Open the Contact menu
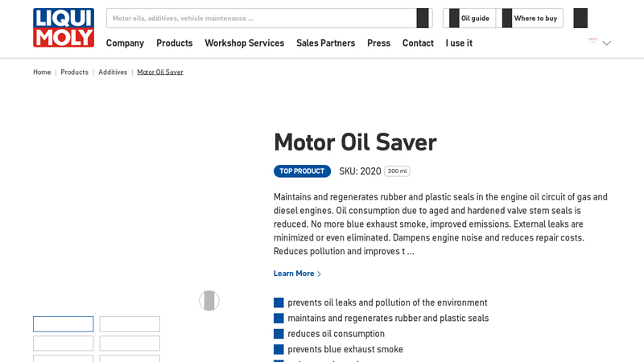Image resolution: width=644 pixels, height=362 pixels. [418, 43]
